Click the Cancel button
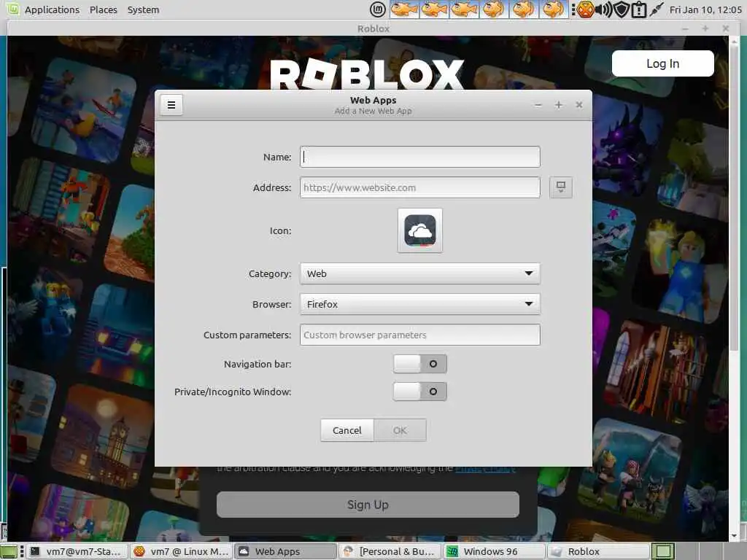Screen dimensions: 747x560 [x=347, y=430]
